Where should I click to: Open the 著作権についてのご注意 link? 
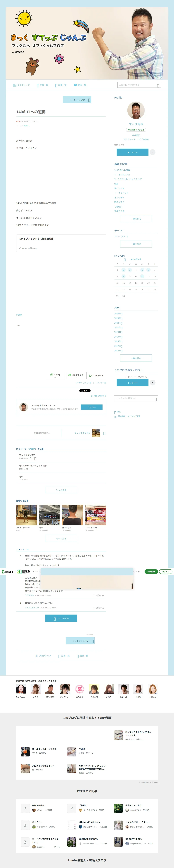pos(127,416)
